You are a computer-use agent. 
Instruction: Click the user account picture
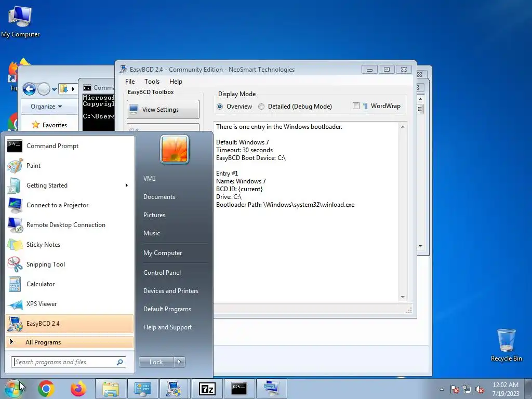click(175, 149)
